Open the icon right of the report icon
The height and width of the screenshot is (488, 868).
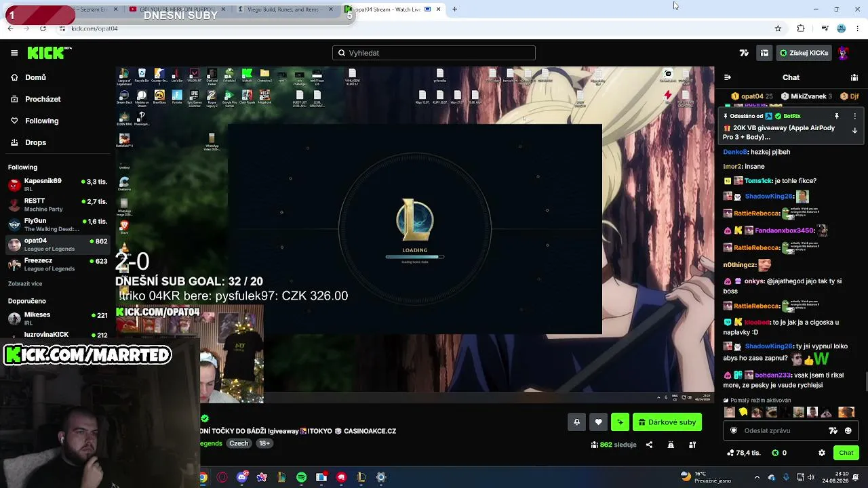click(692, 445)
